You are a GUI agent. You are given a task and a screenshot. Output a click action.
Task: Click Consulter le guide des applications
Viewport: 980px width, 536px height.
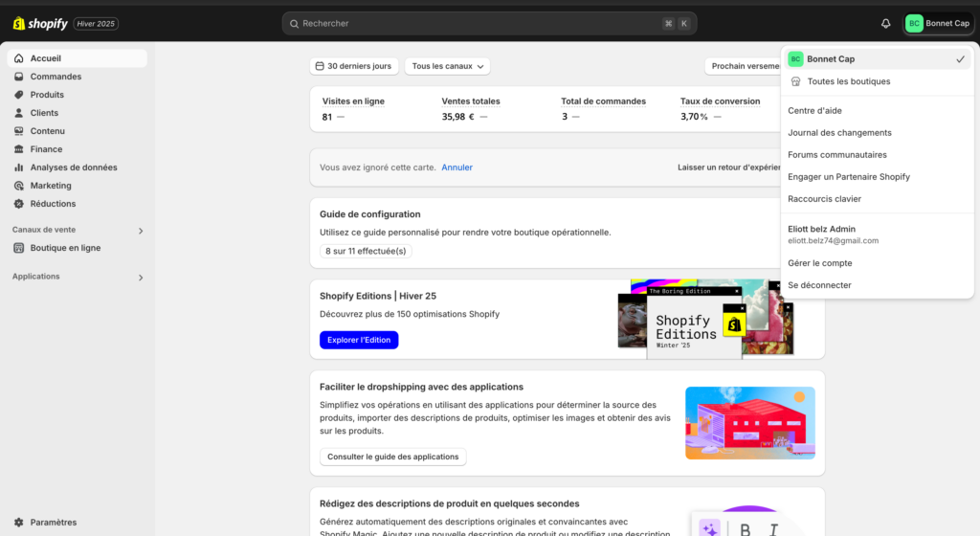point(393,457)
